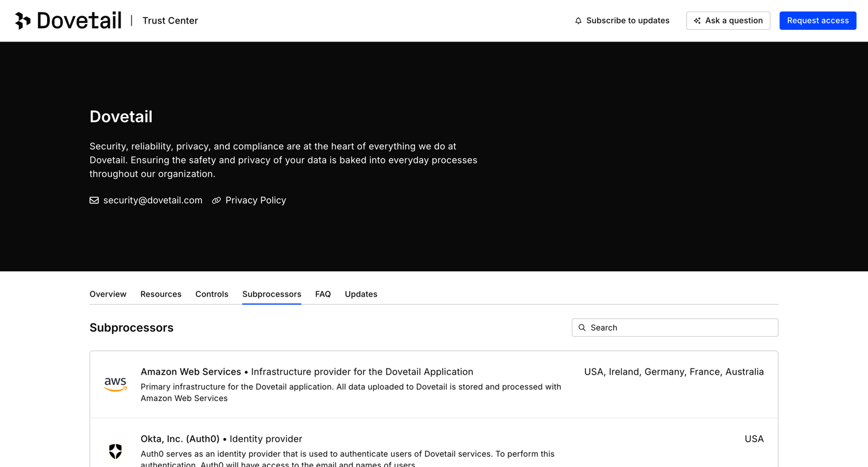Open the FAQ tab
Image resolution: width=868 pixels, height=467 pixels.
pos(323,294)
